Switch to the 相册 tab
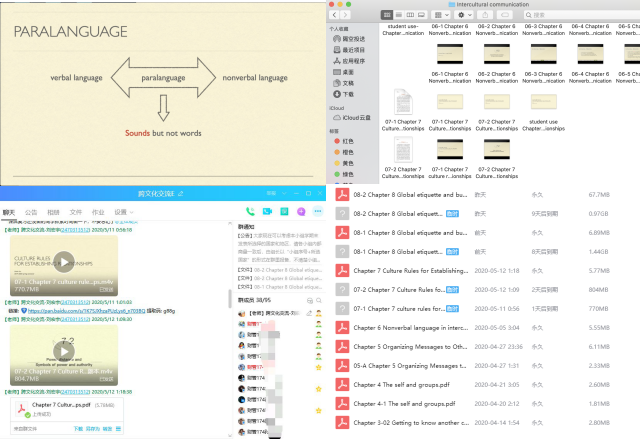The width and height of the screenshot is (641, 439). [54, 212]
